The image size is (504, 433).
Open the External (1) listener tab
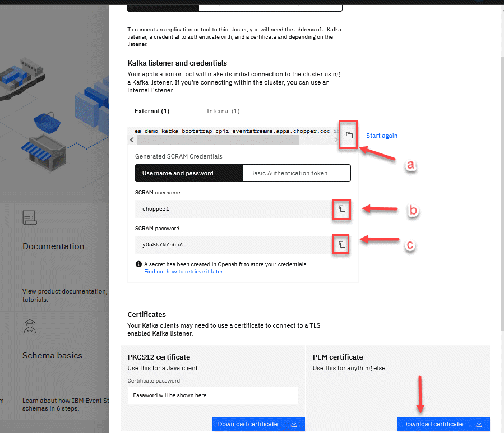pos(152,111)
